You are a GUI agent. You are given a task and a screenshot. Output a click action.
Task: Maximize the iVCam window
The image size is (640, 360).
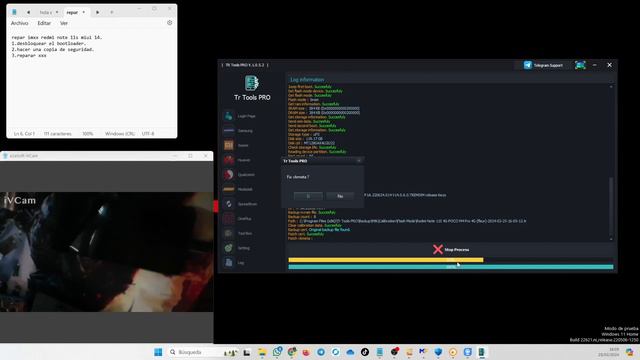click(190, 156)
